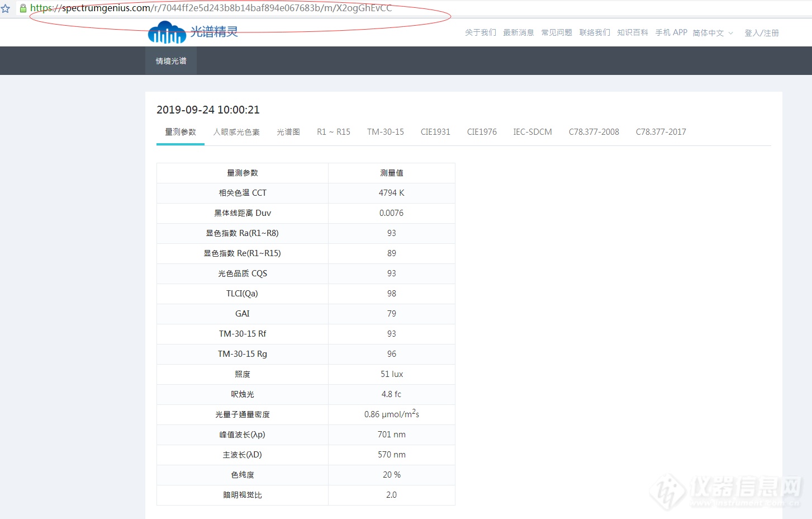Click the 相关色温 CCT row label
This screenshot has width=812, height=519.
[243, 193]
